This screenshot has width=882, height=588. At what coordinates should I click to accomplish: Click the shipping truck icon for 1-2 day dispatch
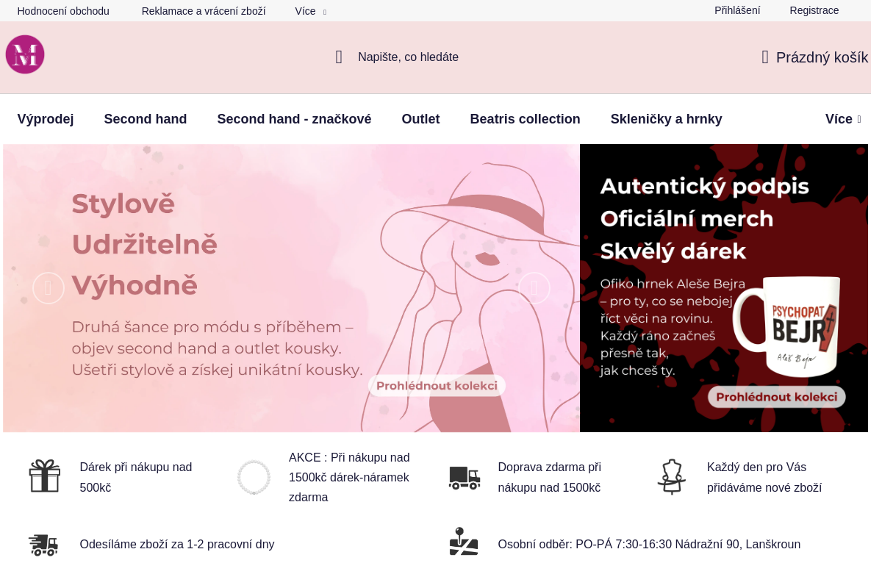tap(43, 545)
